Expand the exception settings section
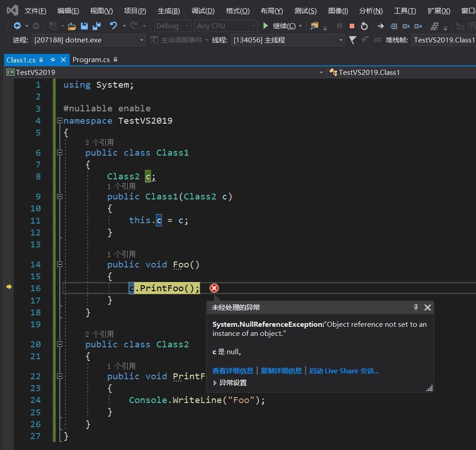476x450 pixels. point(215,383)
